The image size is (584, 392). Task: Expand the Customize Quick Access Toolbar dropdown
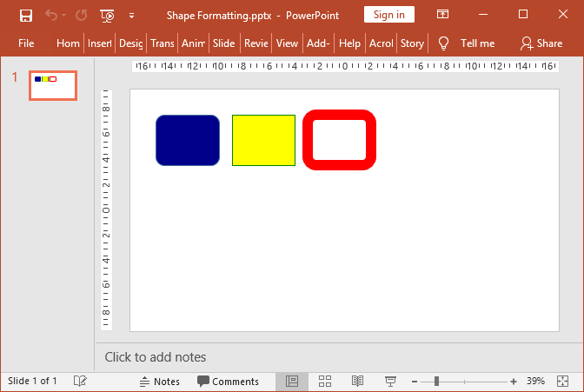point(131,15)
